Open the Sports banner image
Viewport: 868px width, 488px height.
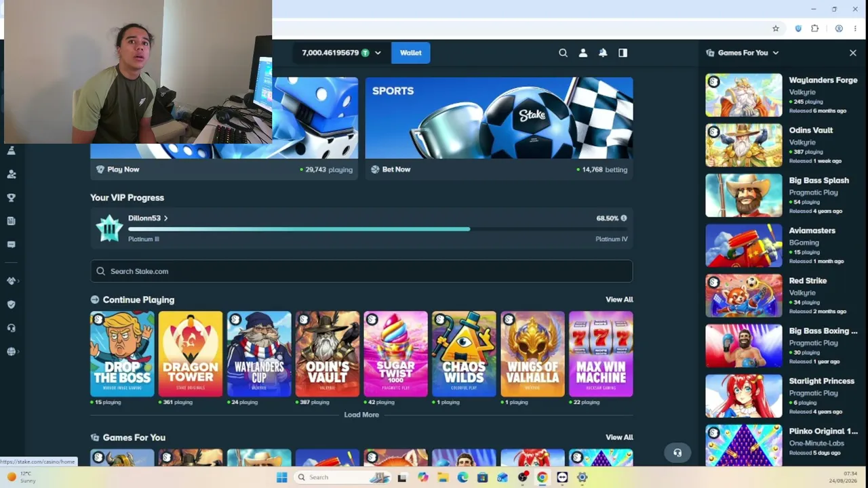pos(499,118)
